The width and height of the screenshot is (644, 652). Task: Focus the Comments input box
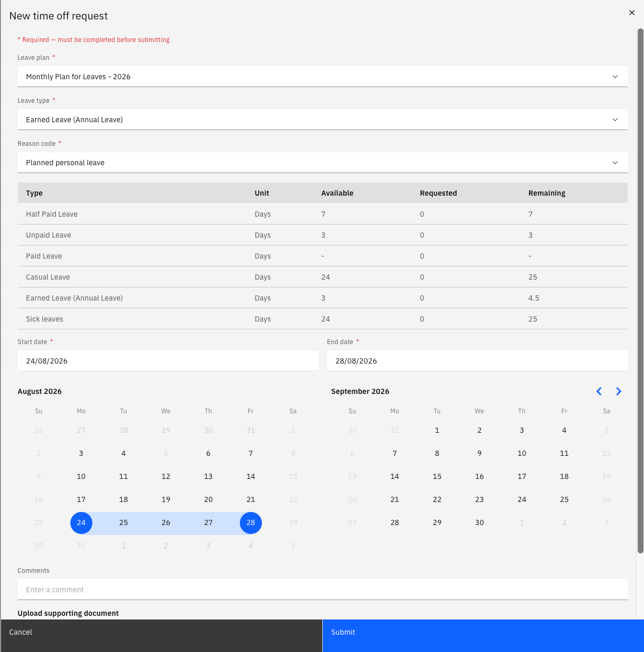tap(322, 590)
